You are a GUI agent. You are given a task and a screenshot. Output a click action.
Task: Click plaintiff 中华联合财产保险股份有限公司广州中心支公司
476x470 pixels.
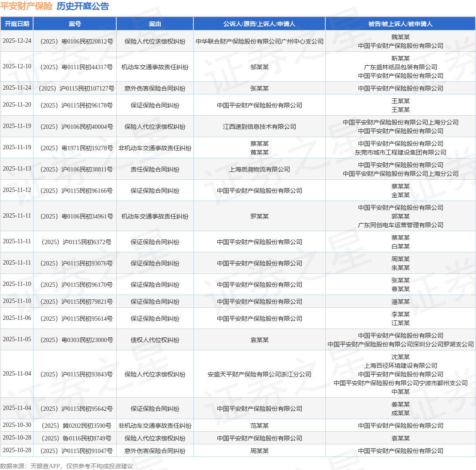point(259,41)
